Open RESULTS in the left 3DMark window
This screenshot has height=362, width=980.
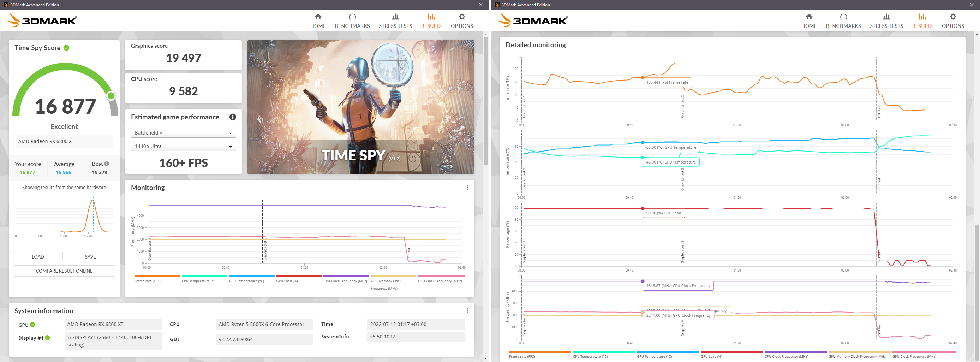[x=431, y=21]
